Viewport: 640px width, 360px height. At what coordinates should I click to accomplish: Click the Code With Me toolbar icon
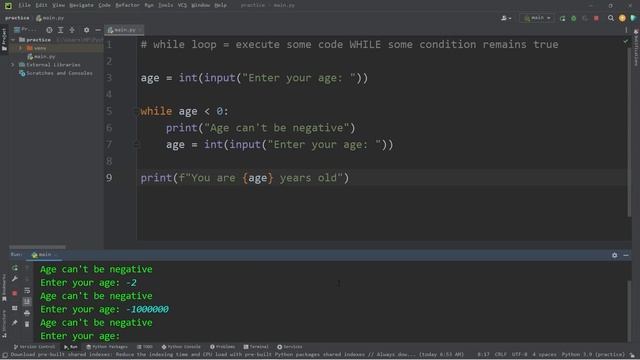pos(633,18)
